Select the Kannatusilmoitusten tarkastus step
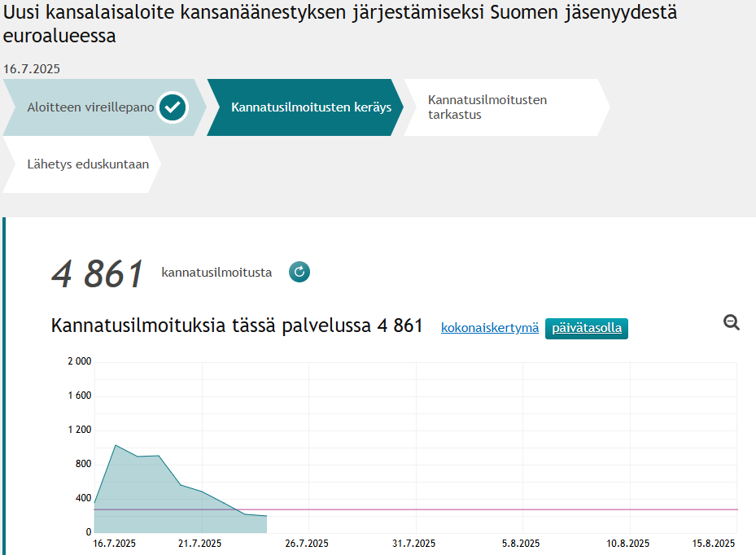This screenshot has height=555, width=756. pos(507,107)
